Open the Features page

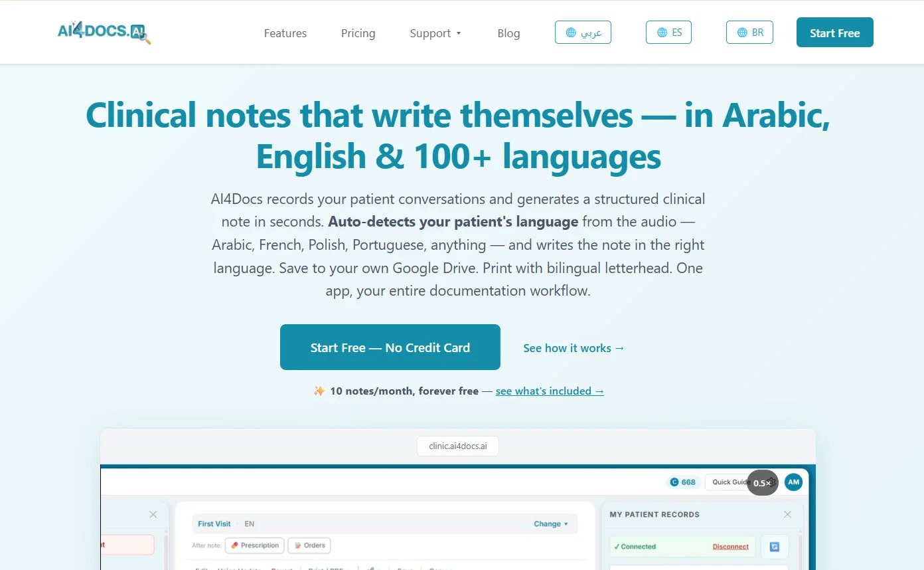[285, 33]
